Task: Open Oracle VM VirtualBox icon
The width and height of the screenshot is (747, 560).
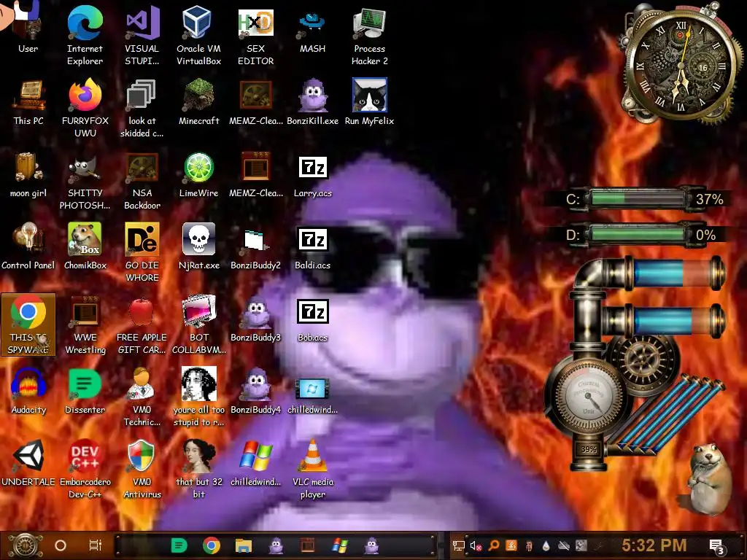Action: [198, 35]
